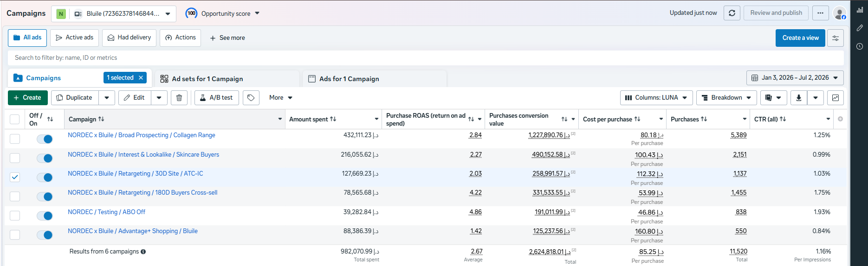Screen dimensions: 868x266
Task: Open the export options dropdown arrow
Action: (x=816, y=98)
